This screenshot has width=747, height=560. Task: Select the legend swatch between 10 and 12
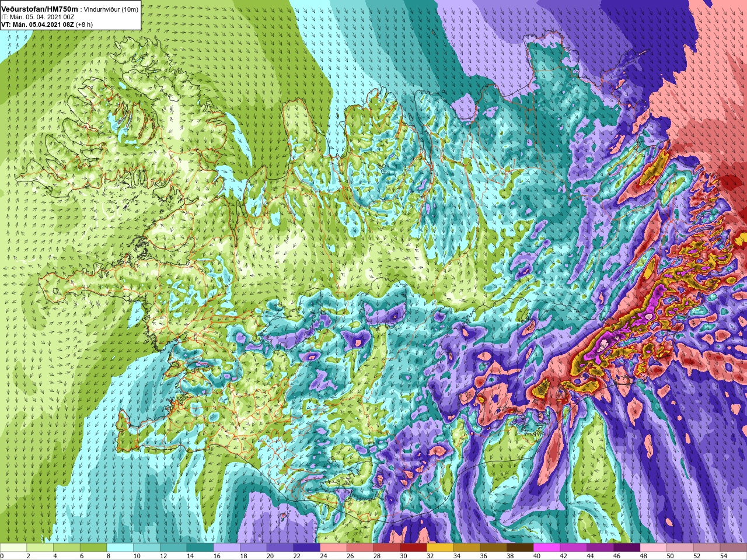(147, 548)
